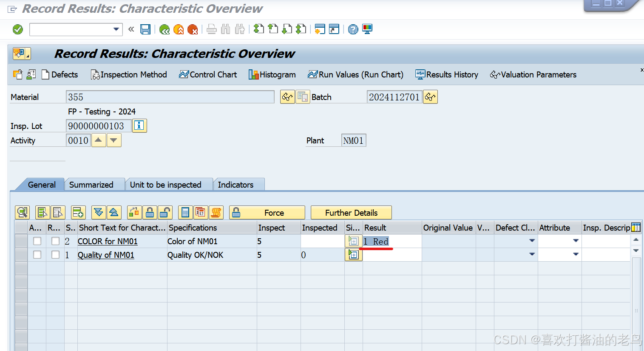This screenshot has width=644, height=351.
Task: Click the Print icon
Action: click(212, 29)
